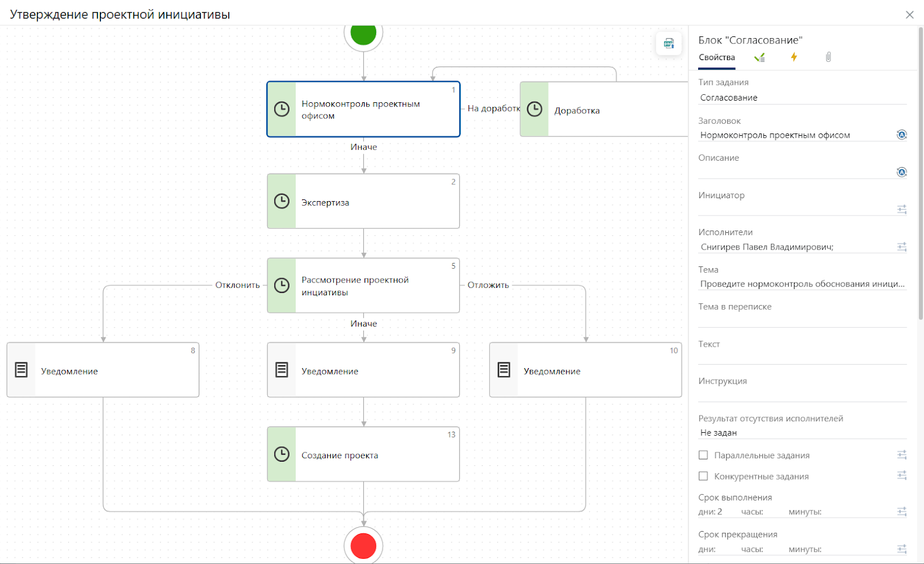Click the document icon of Уведомление block 8
This screenshot has height=564, width=924.
point(21,370)
